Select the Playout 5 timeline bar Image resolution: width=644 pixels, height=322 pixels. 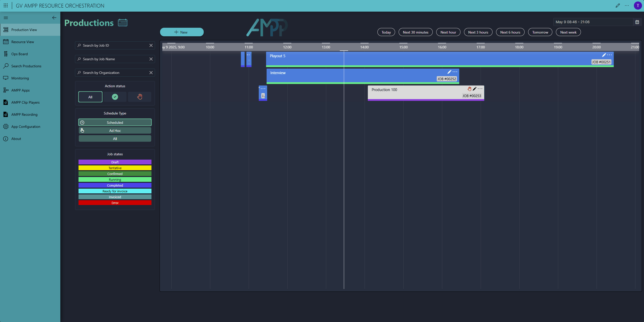click(x=440, y=59)
